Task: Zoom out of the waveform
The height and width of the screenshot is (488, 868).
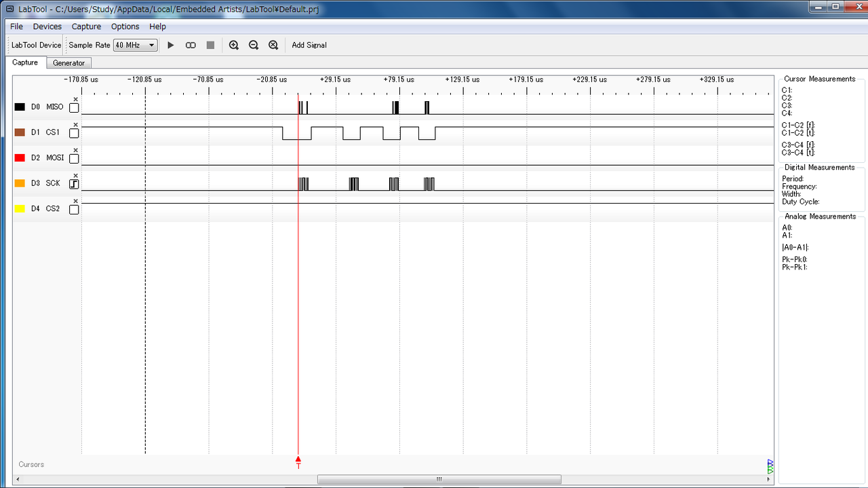Action: click(x=254, y=45)
